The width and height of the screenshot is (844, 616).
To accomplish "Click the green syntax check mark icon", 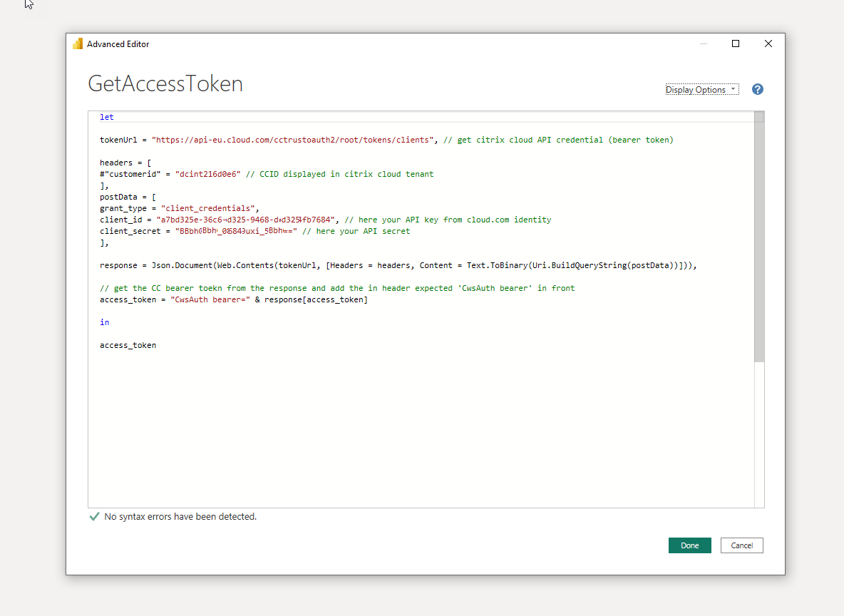I will point(94,516).
